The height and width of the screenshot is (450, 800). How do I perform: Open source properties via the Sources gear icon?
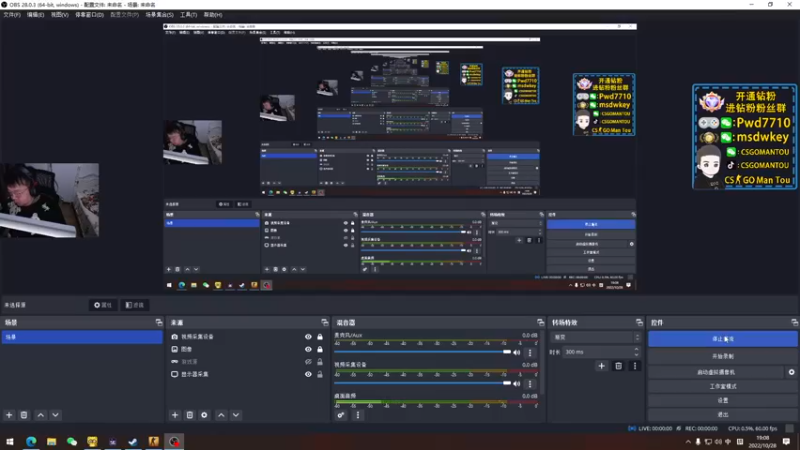point(205,415)
